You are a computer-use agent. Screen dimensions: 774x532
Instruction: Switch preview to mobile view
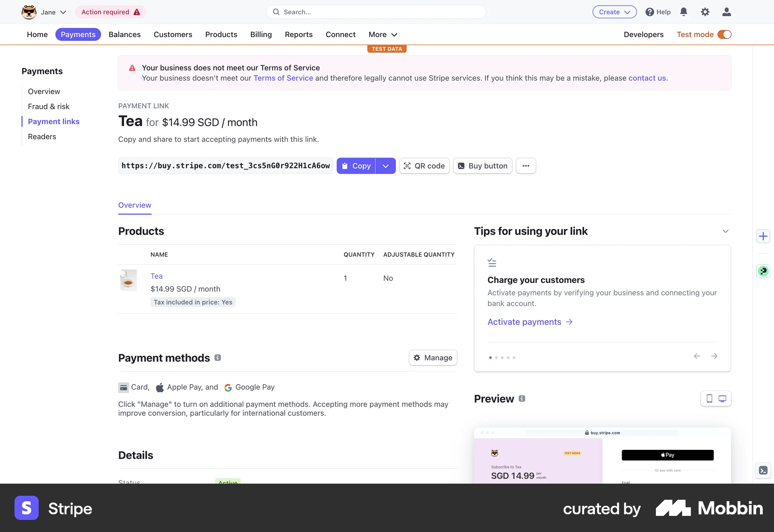709,399
